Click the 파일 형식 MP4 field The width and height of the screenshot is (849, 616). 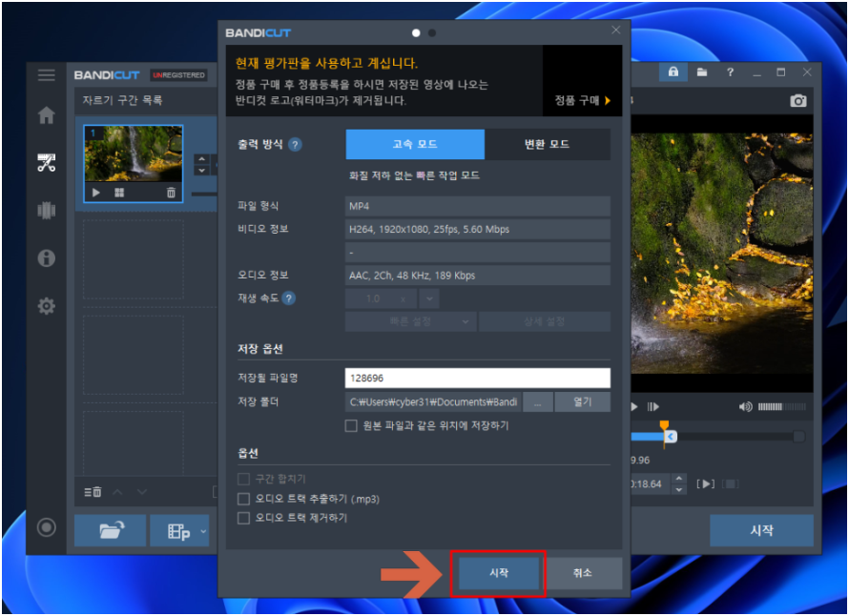[x=478, y=206]
